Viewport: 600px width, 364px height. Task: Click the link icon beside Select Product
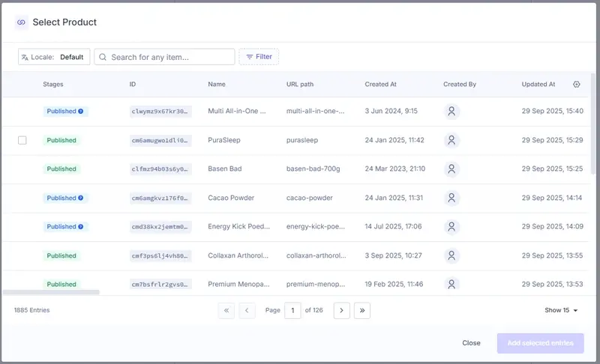(x=22, y=22)
